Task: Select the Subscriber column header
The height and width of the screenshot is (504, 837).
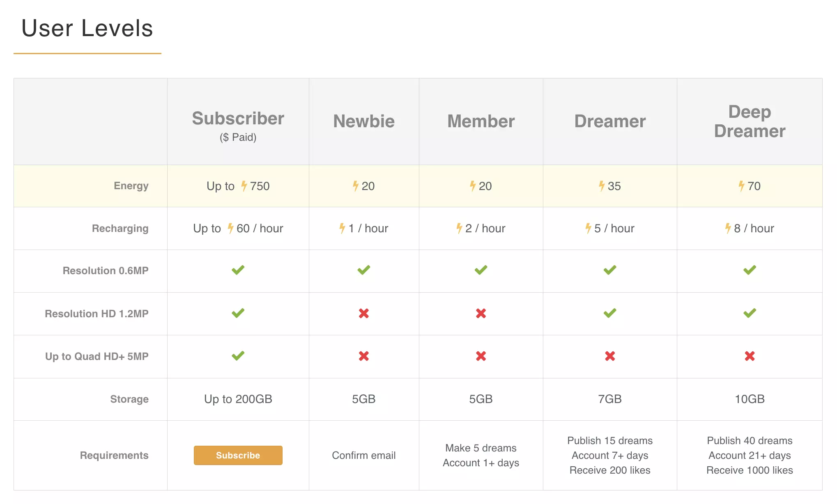Action: 238,119
